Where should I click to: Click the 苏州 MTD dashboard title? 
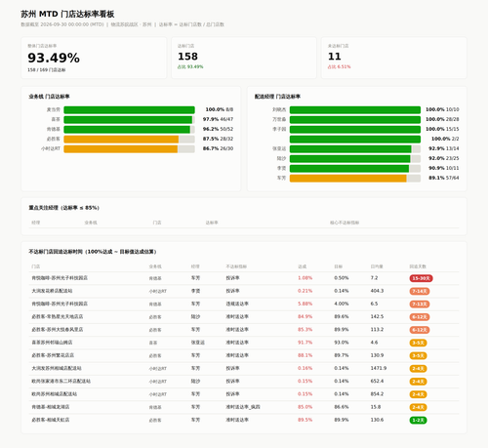(67, 15)
